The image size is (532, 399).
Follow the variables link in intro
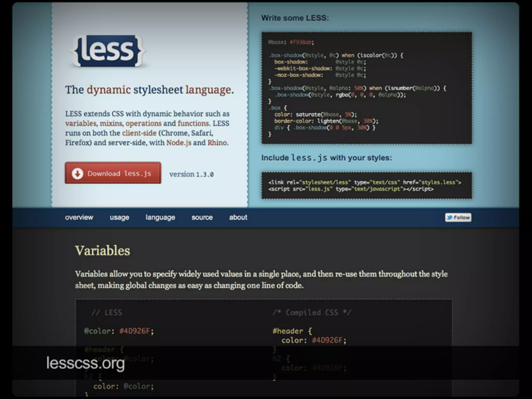(81, 123)
